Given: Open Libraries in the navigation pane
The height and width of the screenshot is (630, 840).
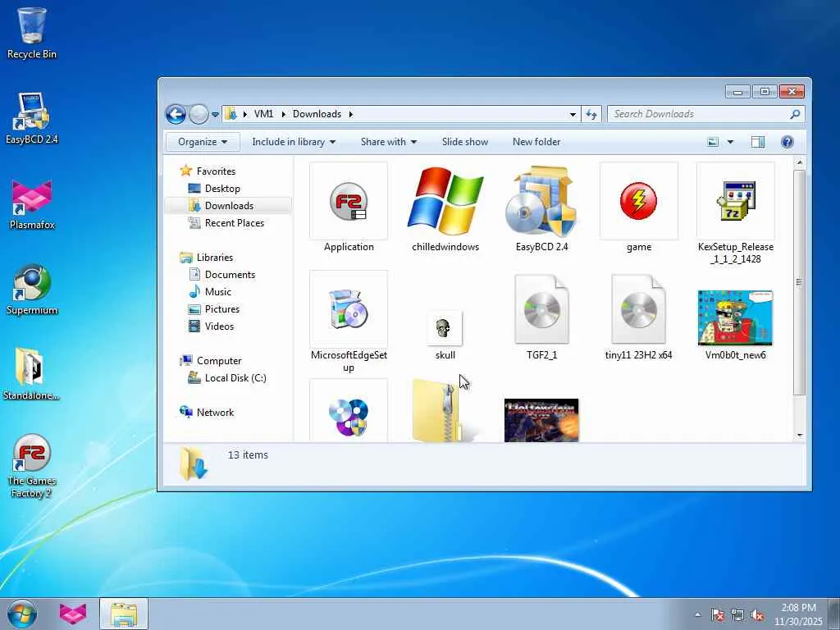Looking at the screenshot, I should [214, 257].
